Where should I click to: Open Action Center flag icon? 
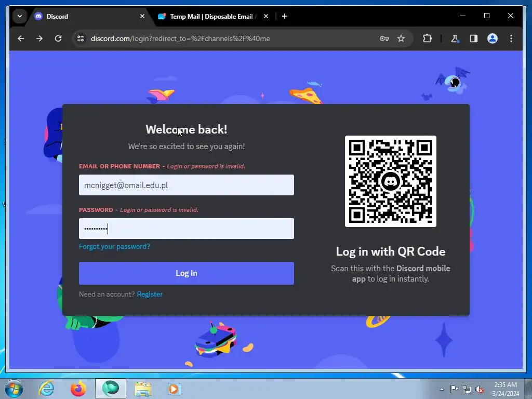pyautogui.click(x=454, y=389)
